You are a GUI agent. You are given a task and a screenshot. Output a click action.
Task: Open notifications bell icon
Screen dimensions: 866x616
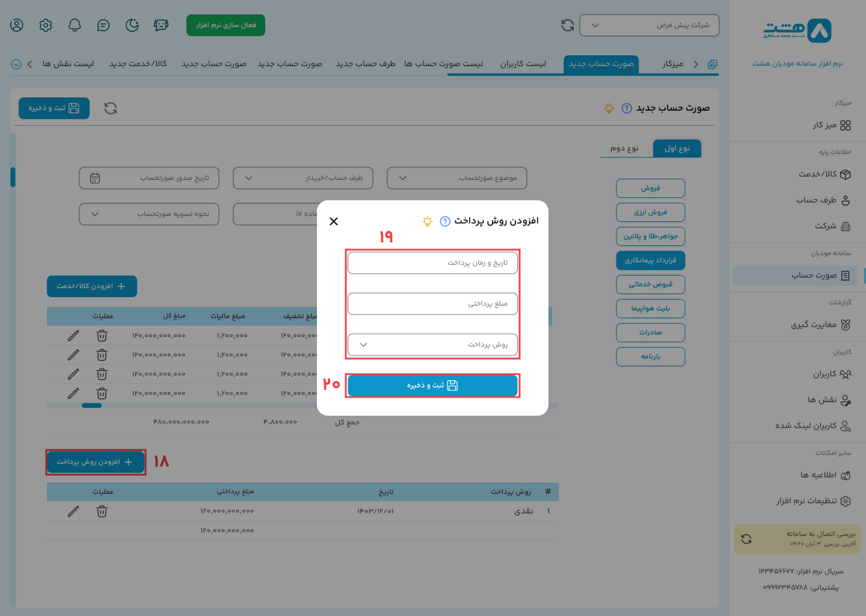75,25
